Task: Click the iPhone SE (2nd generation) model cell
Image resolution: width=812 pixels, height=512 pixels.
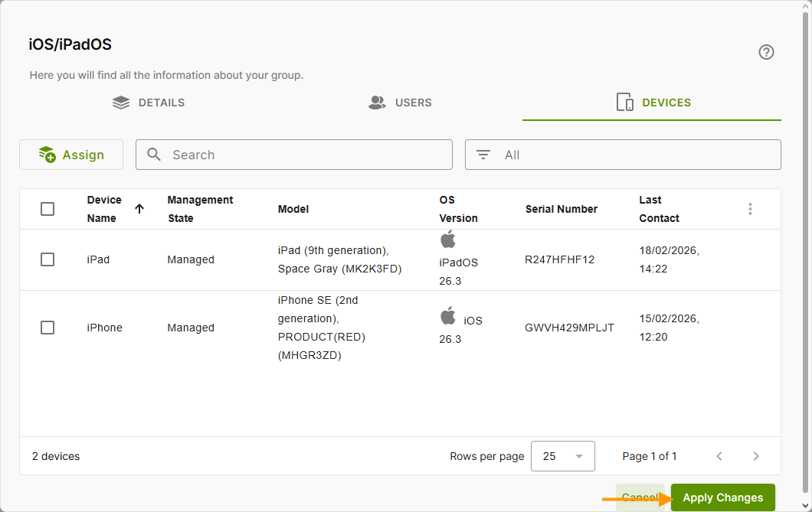Action: [322, 328]
